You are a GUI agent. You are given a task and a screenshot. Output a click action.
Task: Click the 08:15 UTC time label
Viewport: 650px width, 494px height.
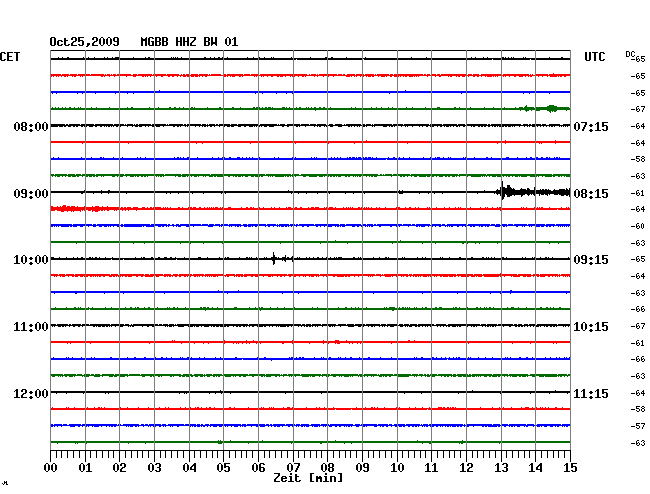[591, 194]
